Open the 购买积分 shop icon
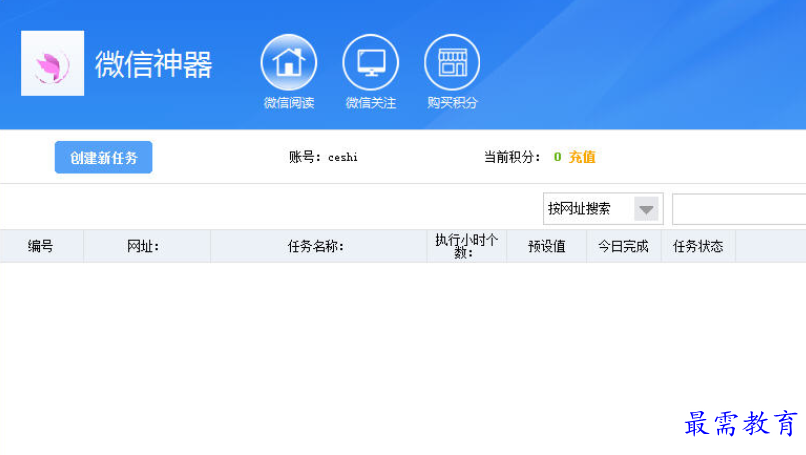This screenshot has height=455, width=806. click(452, 63)
